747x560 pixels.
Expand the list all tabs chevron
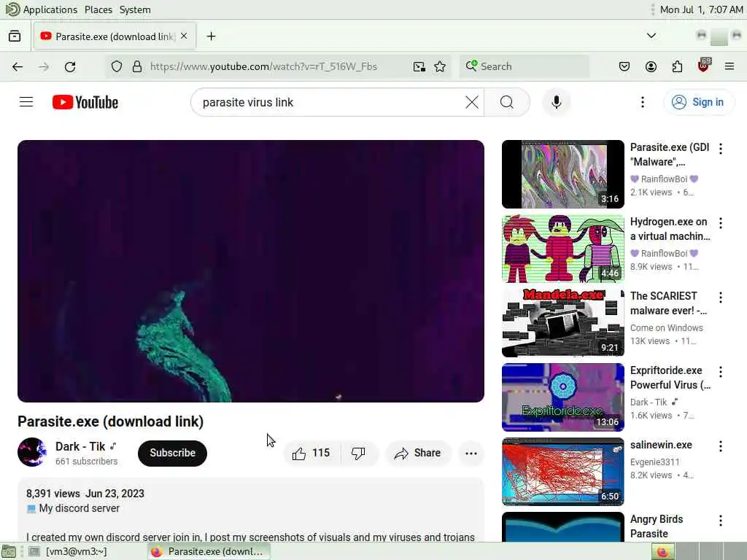651,36
